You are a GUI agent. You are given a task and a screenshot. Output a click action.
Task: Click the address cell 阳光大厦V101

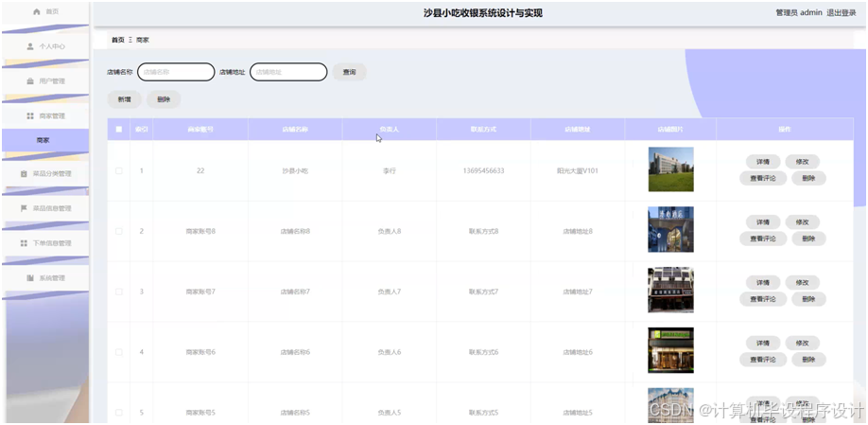pyautogui.click(x=578, y=170)
